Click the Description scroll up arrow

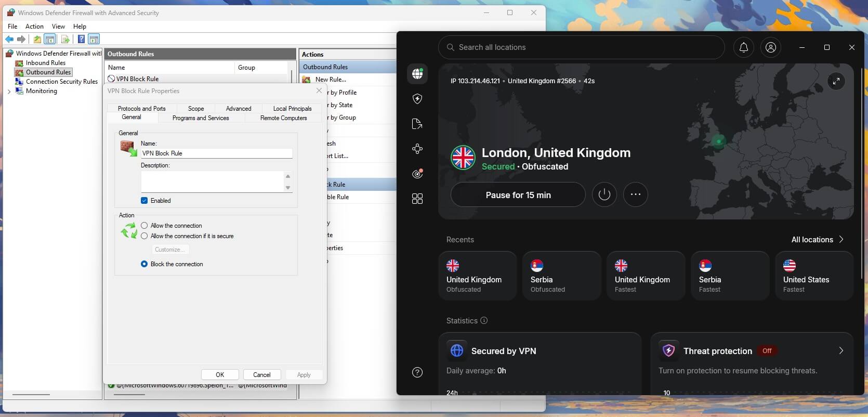tap(288, 176)
